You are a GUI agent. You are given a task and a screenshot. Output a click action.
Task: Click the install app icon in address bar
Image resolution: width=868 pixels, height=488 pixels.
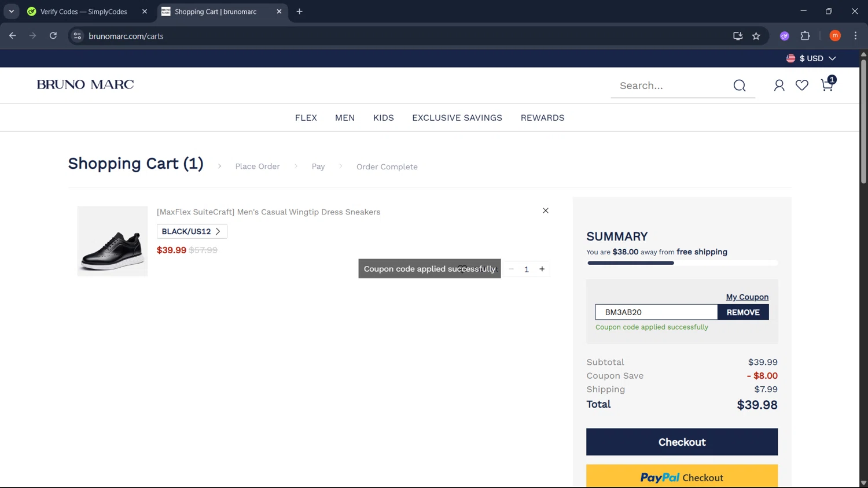(x=737, y=36)
